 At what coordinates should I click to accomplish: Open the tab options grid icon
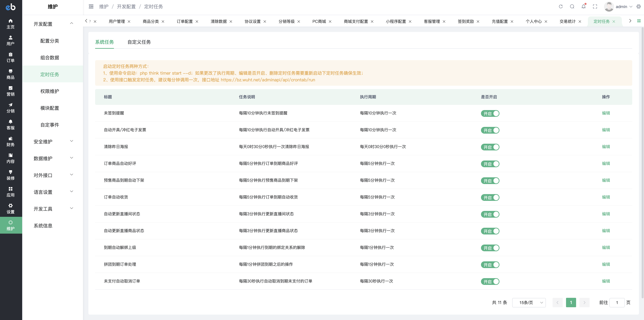pyautogui.click(x=639, y=21)
